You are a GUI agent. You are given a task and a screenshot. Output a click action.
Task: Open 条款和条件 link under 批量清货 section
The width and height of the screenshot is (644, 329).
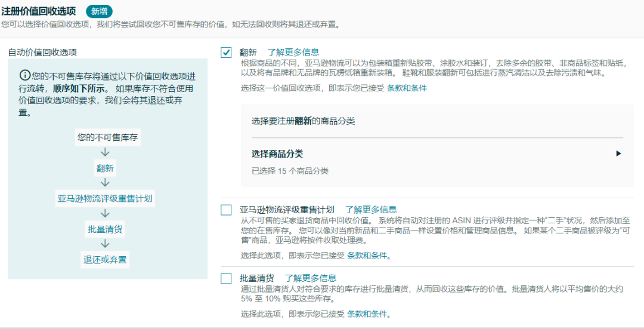(367, 314)
